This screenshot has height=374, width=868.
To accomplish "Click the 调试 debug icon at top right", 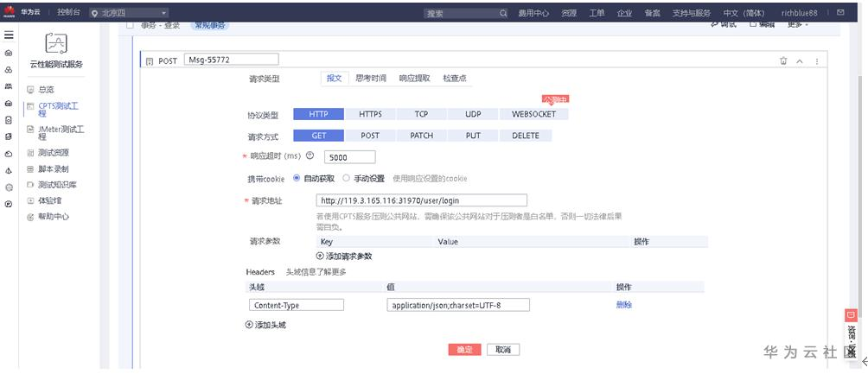I will point(714,24).
